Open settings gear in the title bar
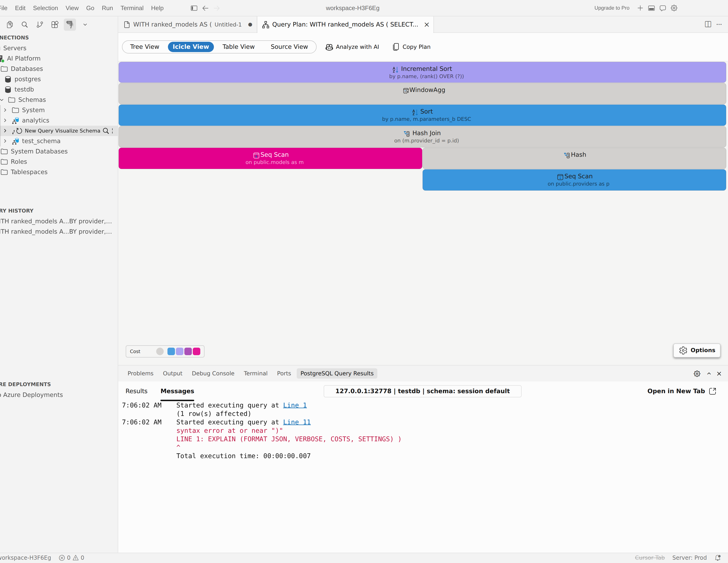 tap(674, 8)
